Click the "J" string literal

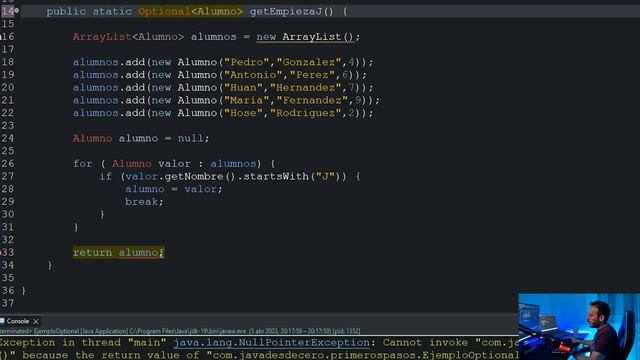[325, 176]
